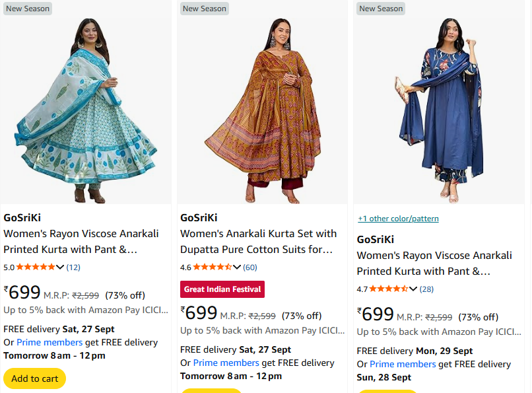
Task: Expand rating dropdown chevron for 5.0 product
Action: point(61,268)
